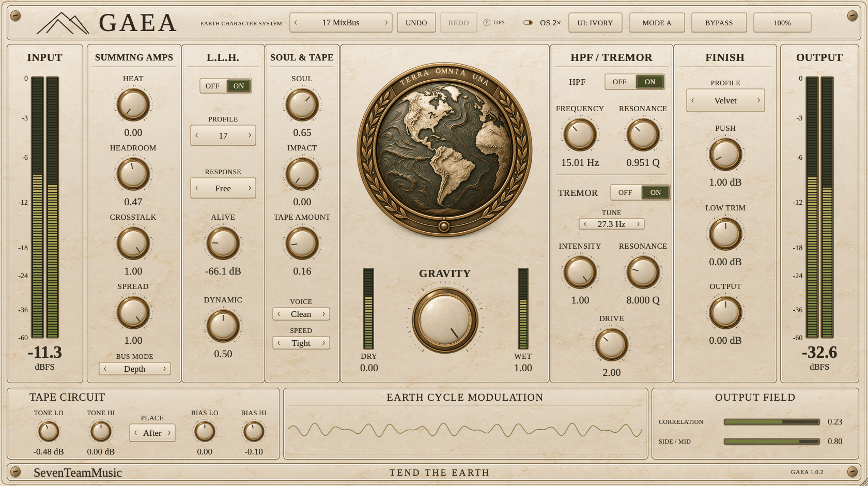
Task: Click the TUNE 27.3 Hz stepper field
Action: click(x=612, y=224)
